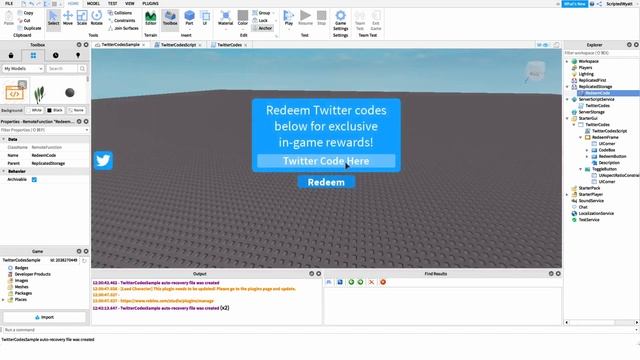Collapse the Data properties section
640x360 pixels.
pyautogui.click(x=4, y=139)
